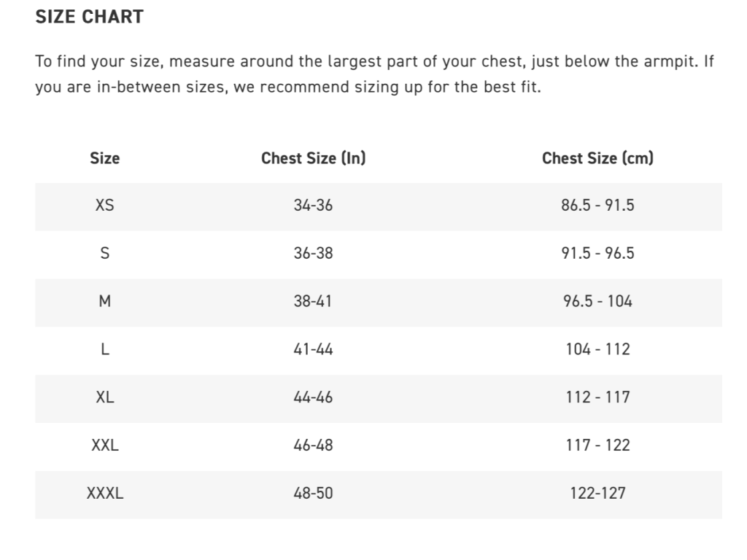Click the Size column header
Screen dimensions: 747x560
[104, 158]
